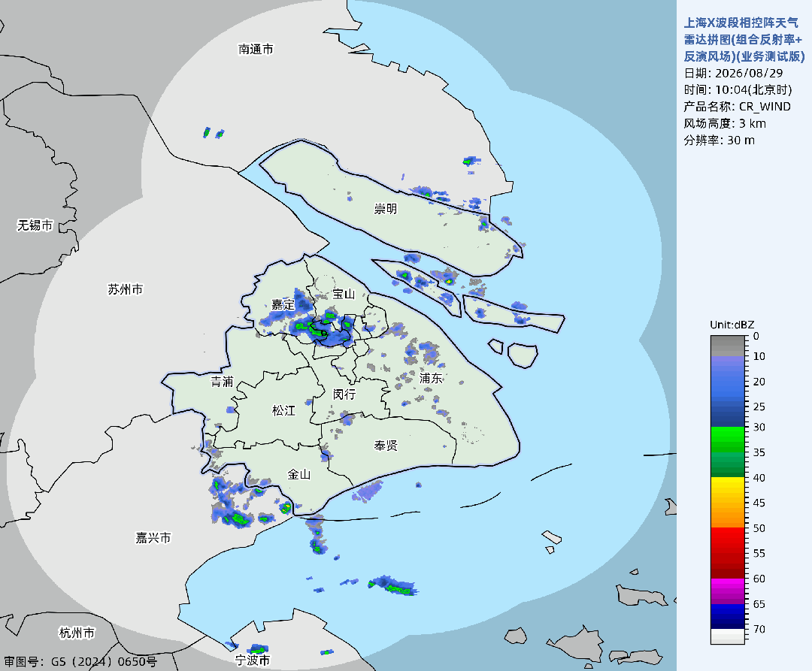Select the 青浦 district label

click(222, 381)
